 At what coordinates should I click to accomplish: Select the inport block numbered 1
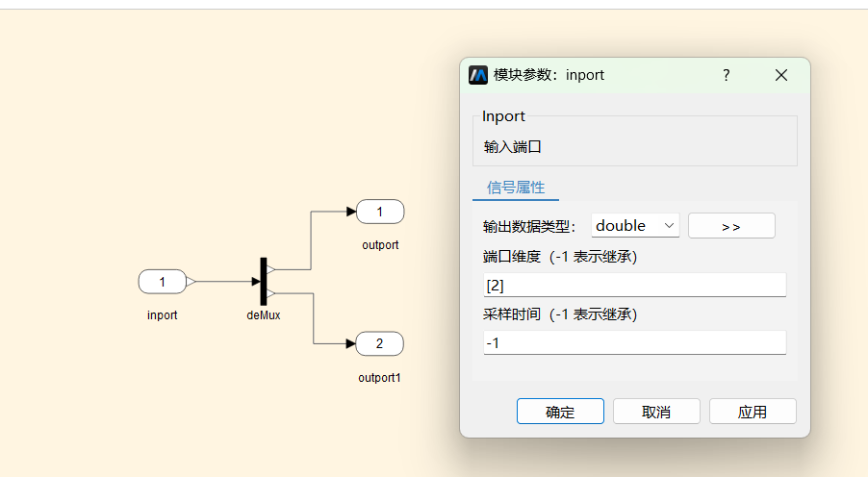[x=163, y=282]
